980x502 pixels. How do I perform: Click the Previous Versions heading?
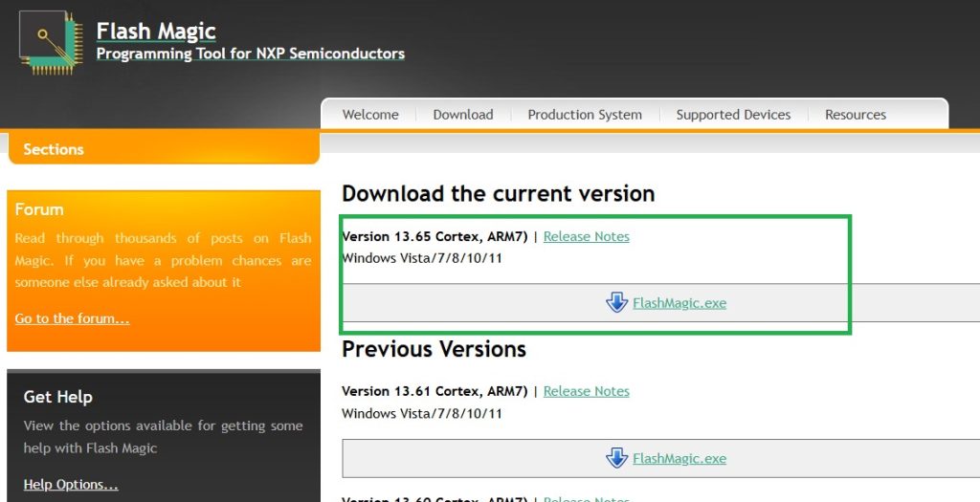[434, 349]
